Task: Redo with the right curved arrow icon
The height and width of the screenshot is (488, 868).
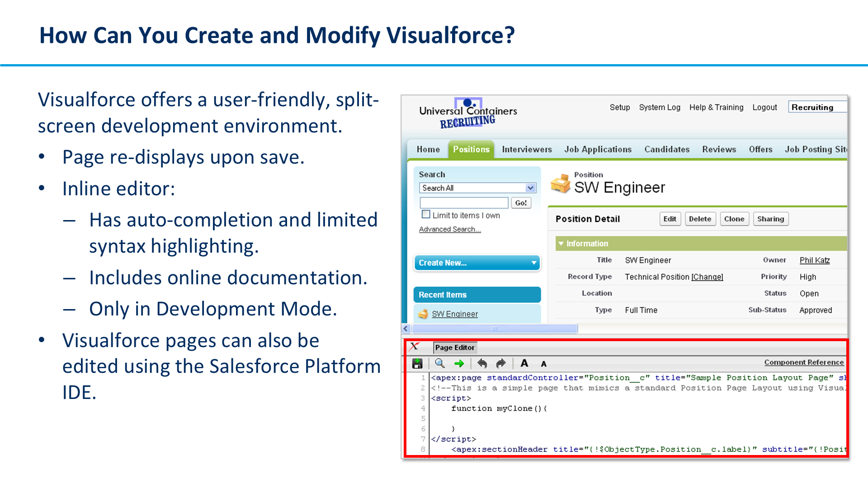Action: [x=501, y=363]
